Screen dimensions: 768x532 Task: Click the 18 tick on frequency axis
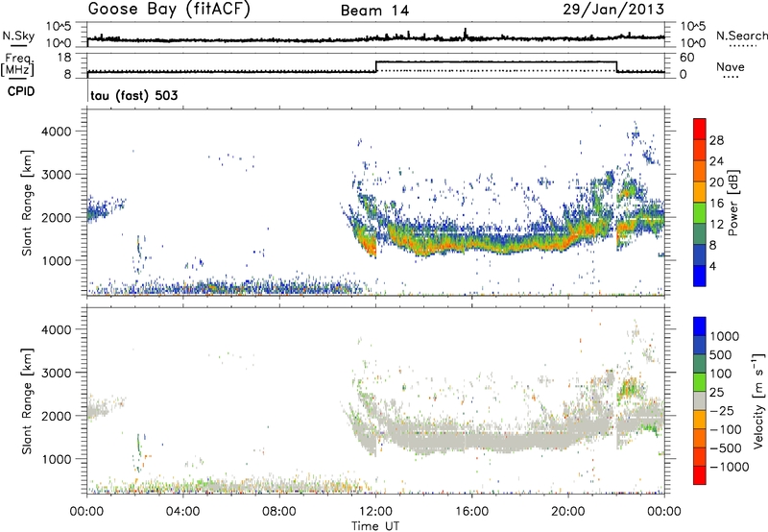click(64, 58)
